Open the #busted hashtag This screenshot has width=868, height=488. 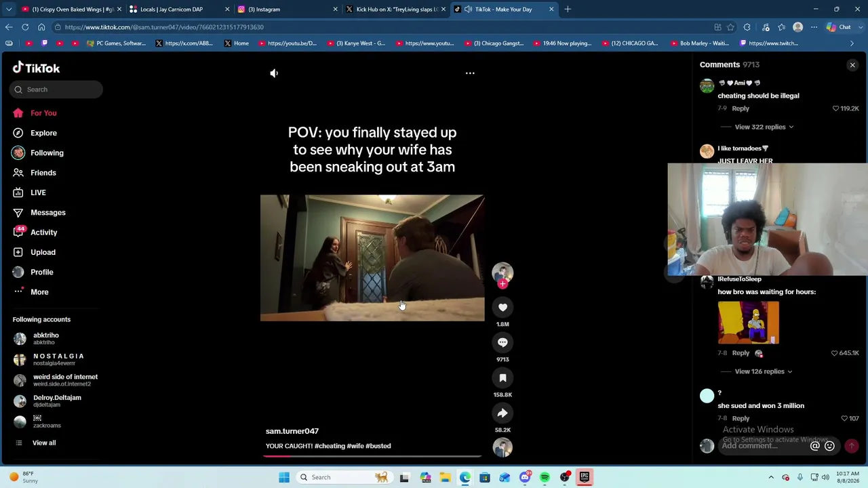tap(378, 446)
